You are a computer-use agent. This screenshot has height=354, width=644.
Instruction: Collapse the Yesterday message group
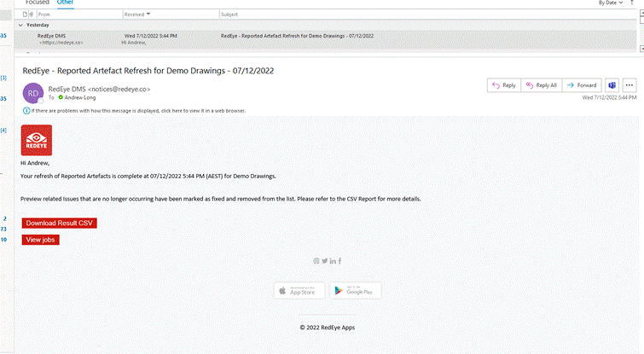tap(20, 25)
